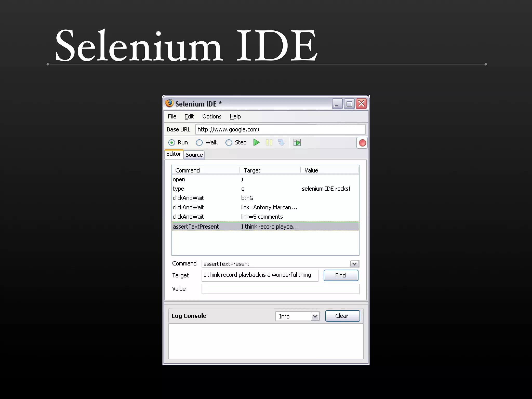Image resolution: width=532 pixels, height=399 pixels.
Task: Minimize the Selenium IDE window
Action: click(x=337, y=104)
